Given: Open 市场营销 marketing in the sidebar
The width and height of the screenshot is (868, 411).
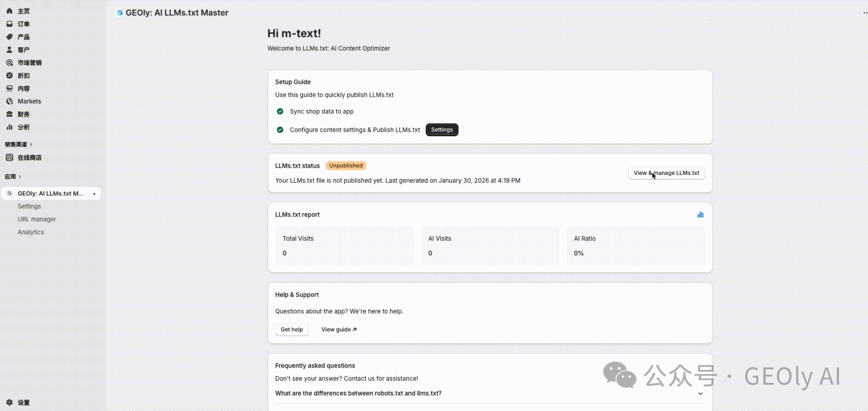Looking at the screenshot, I should [x=30, y=63].
